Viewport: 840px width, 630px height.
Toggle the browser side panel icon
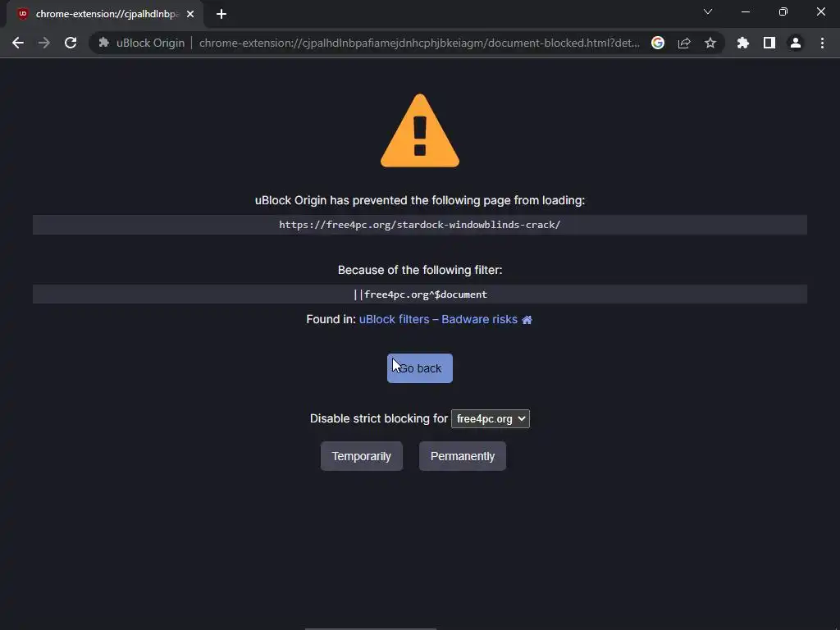pos(769,43)
